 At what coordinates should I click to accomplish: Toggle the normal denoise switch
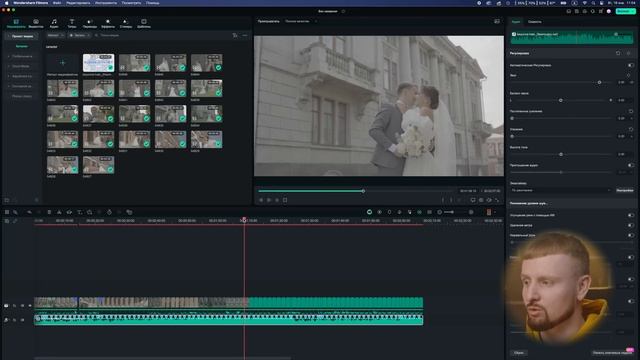(x=631, y=236)
